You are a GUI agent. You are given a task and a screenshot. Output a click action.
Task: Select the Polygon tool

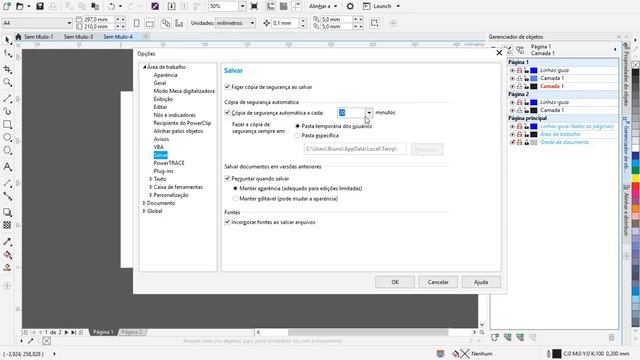[x=7, y=150]
